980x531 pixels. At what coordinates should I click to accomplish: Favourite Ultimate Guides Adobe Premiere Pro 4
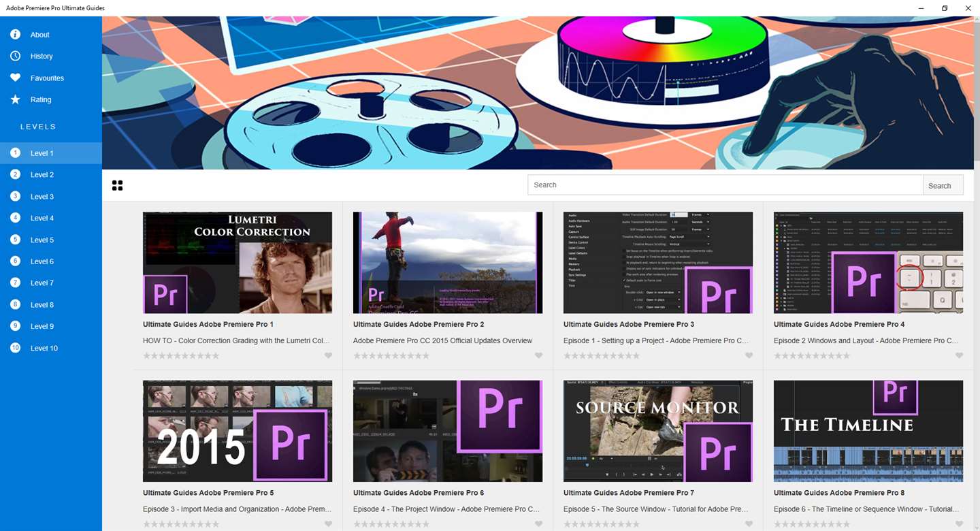pos(959,355)
